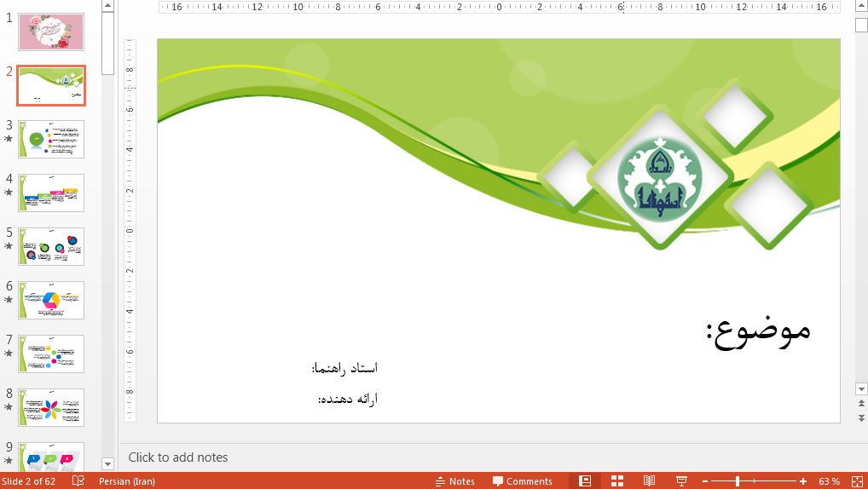Open the 63% zoom level dialog

829,481
